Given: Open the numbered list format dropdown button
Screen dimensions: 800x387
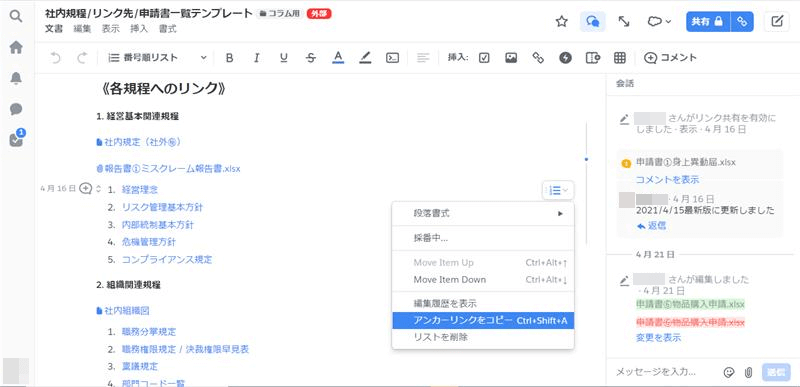Looking at the screenshot, I should coord(558,190).
